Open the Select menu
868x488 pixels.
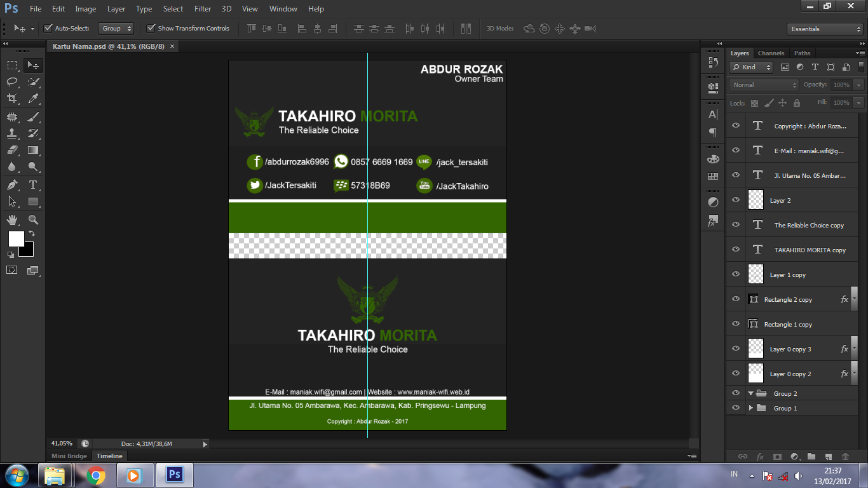(173, 9)
